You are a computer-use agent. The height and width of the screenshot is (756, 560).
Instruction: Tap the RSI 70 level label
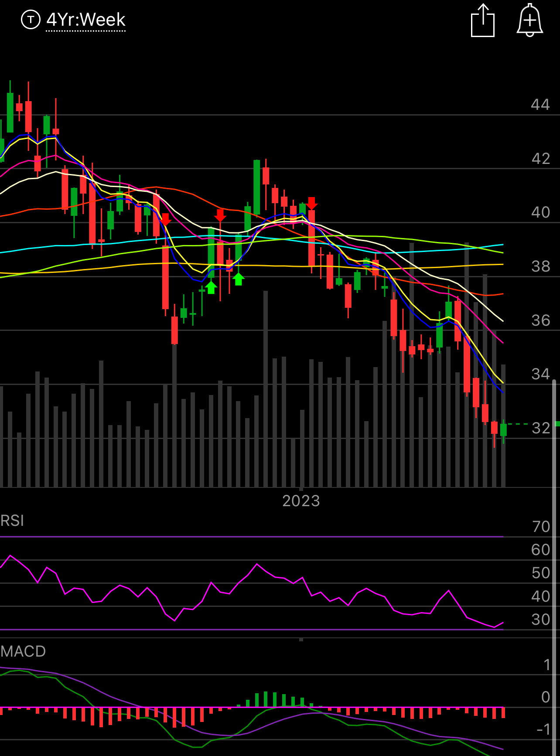[x=541, y=527]
